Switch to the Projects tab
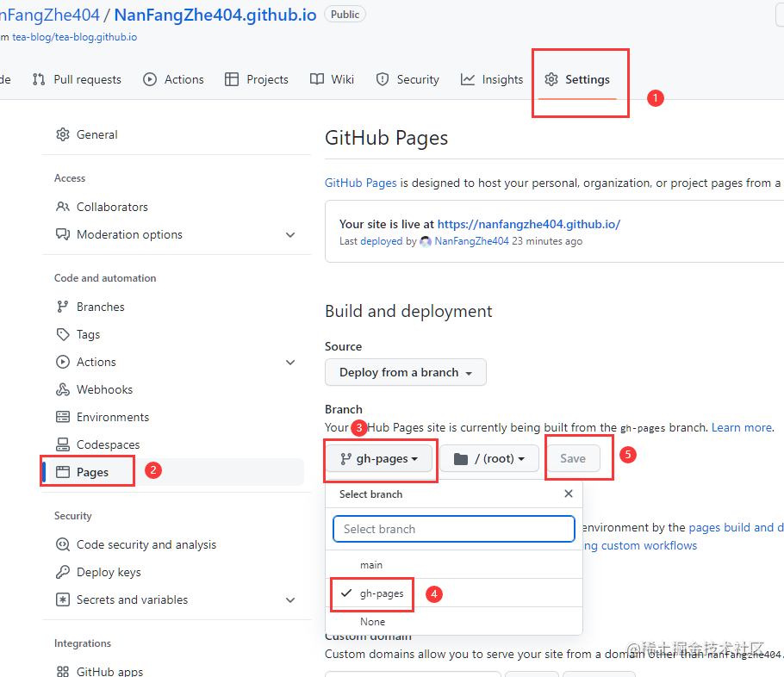This screenshot has height=677, width=784. pos(257,79)
